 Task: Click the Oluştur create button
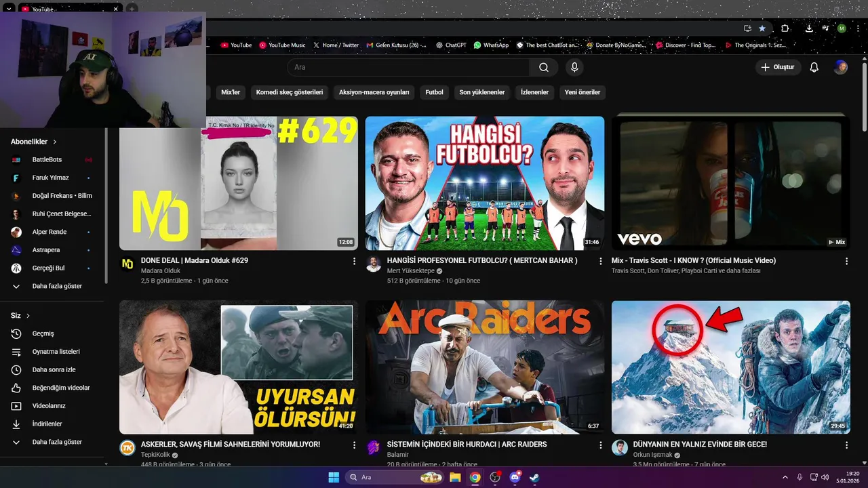point(778,67)
